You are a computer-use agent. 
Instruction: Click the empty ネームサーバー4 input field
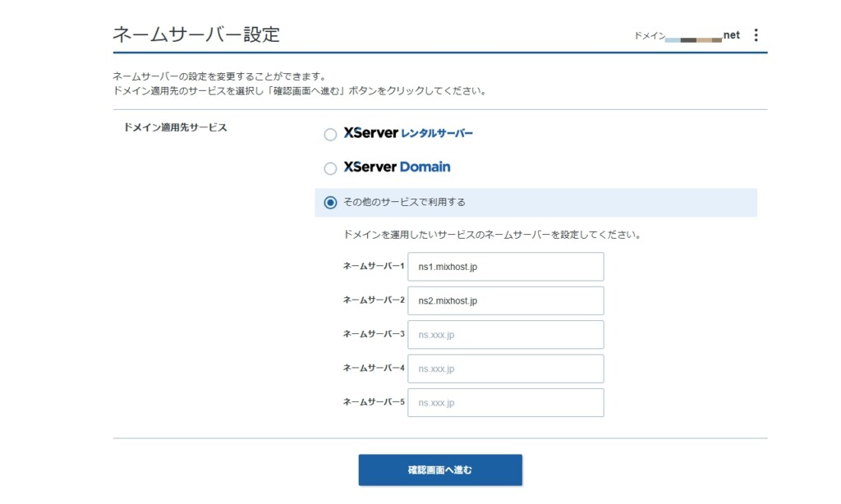[x=505, y=369]
